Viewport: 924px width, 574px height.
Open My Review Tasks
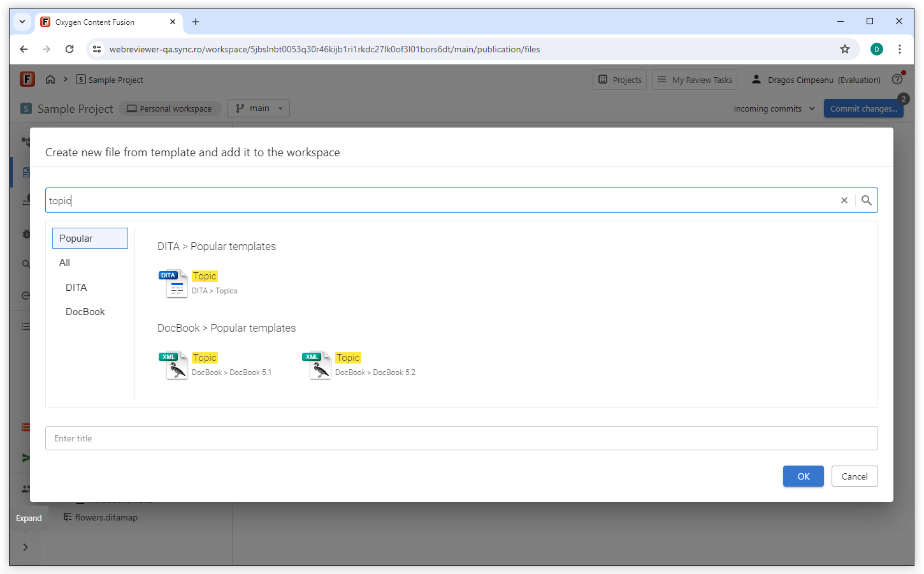695,80
